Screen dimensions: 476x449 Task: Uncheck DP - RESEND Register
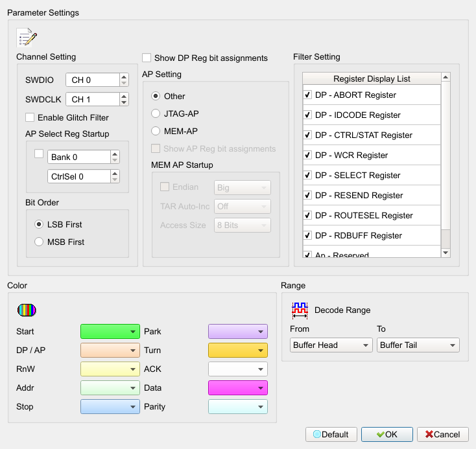(x=307, y=195)
